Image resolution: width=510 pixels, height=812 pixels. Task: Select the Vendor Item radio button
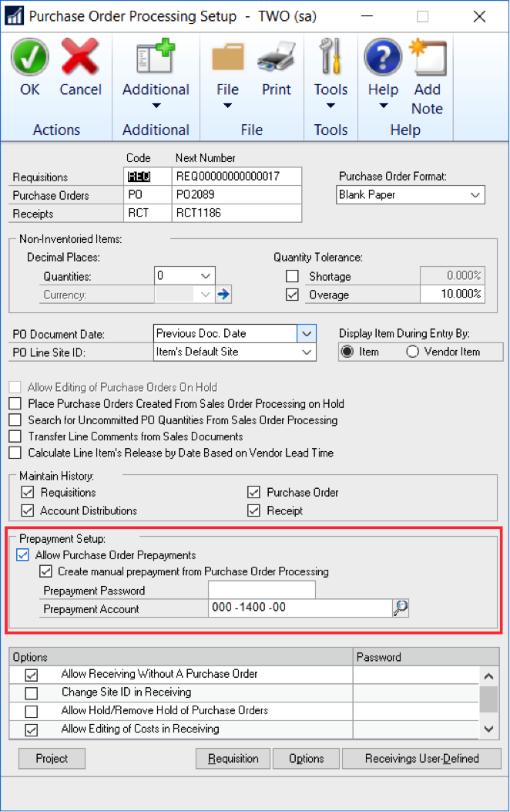click(412, 352)
